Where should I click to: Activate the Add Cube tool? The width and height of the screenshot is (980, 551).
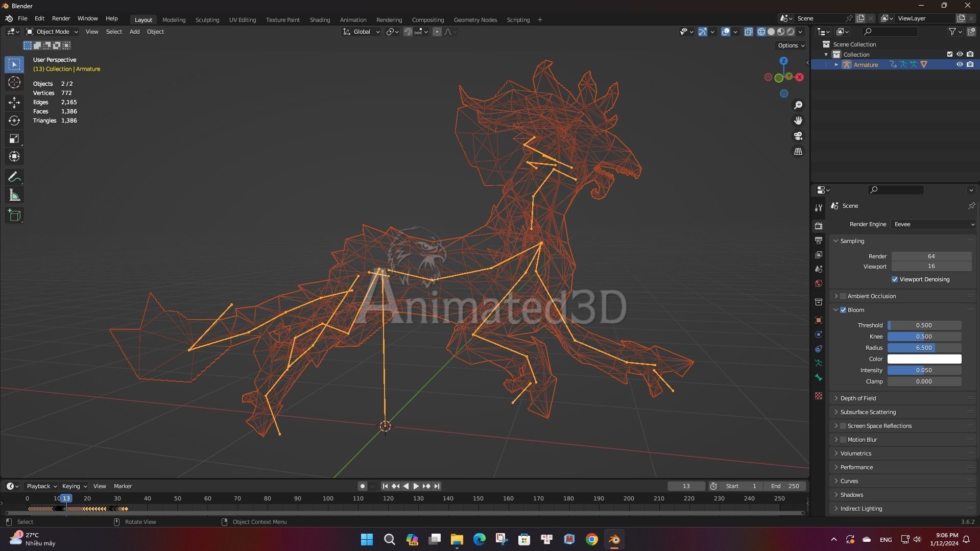tap(14, 215)
